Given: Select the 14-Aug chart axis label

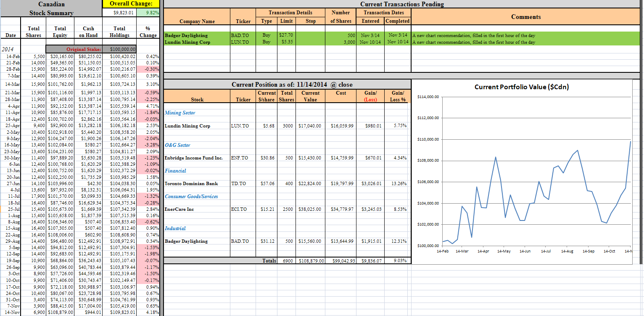Looking at the screenshot, I should click(x=567, y=251).
